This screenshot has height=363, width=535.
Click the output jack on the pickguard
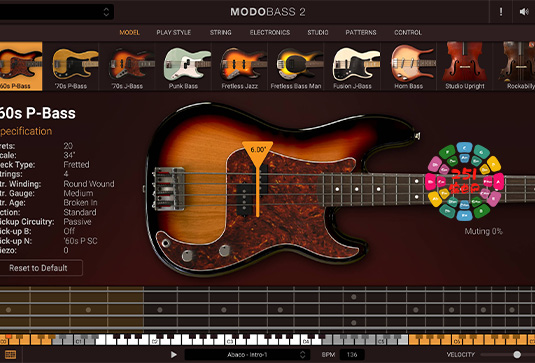coord(166,243)
